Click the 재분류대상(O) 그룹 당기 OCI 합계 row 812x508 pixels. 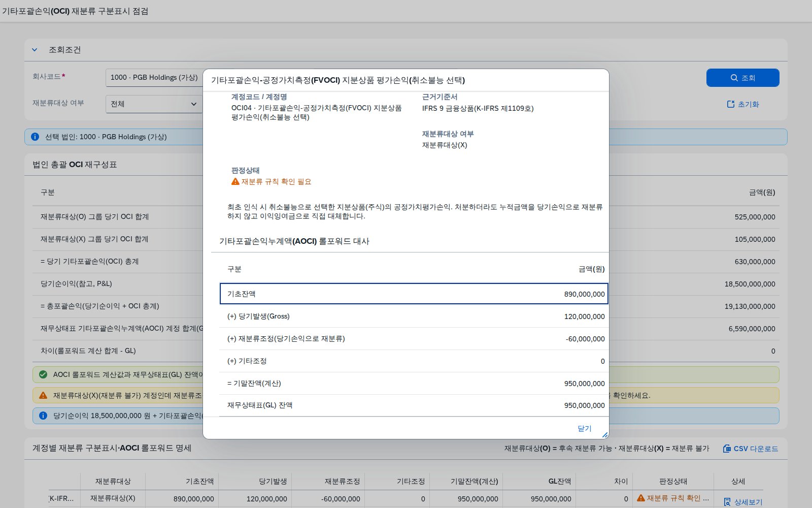(x=405, y=217)
